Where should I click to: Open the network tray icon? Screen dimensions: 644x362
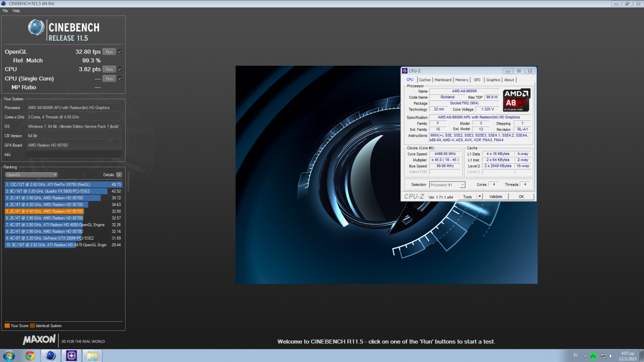(x=603, y=356)
